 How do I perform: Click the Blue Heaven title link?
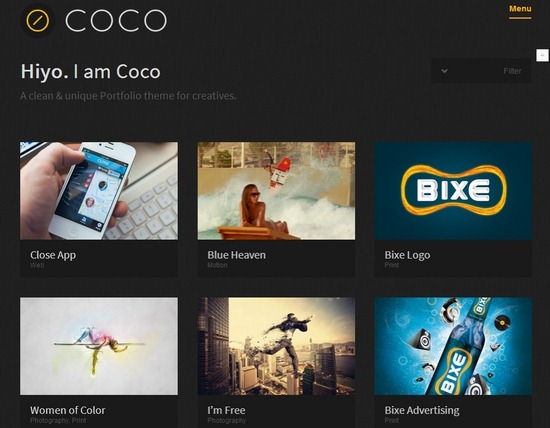click(236, 255)
